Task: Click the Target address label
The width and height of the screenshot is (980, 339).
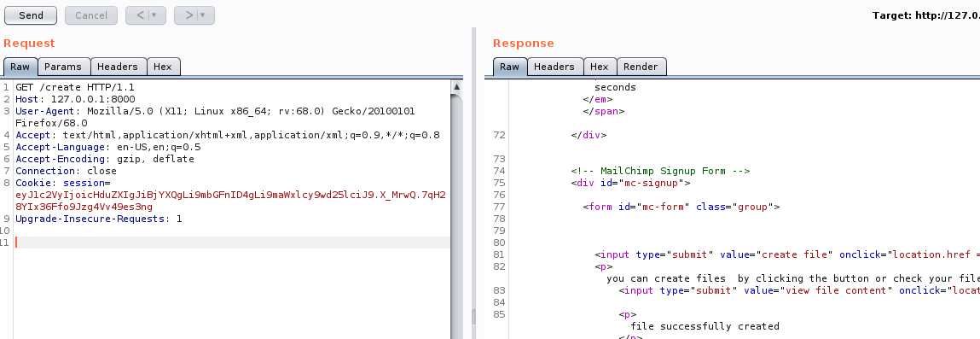Action: (926, 15)
